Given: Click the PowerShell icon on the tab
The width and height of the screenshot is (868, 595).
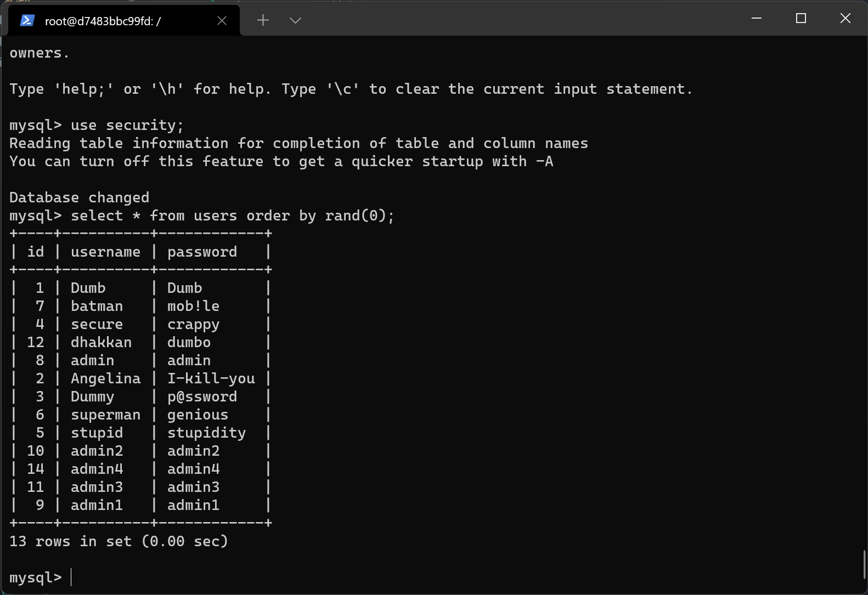Looking at the screenshot, I should 27,21.
